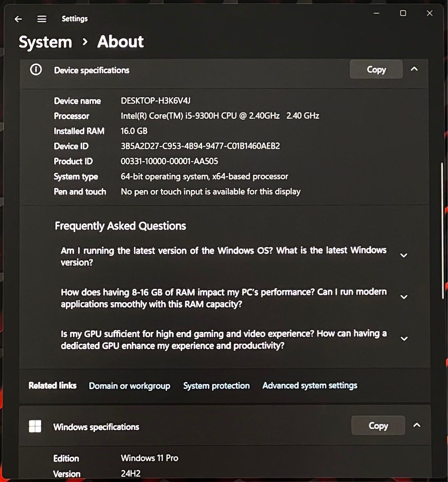Click the Device specifications info icon

click(35, 70)
